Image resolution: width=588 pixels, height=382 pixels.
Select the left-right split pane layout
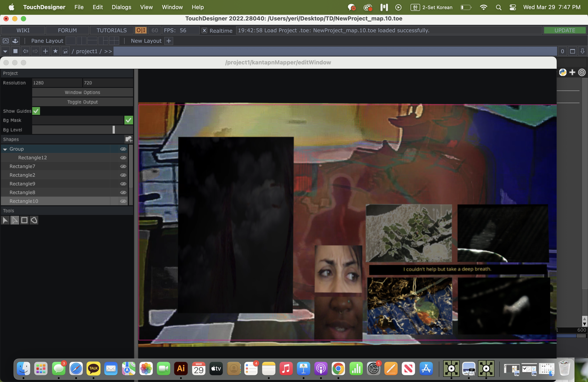[82, 41]
